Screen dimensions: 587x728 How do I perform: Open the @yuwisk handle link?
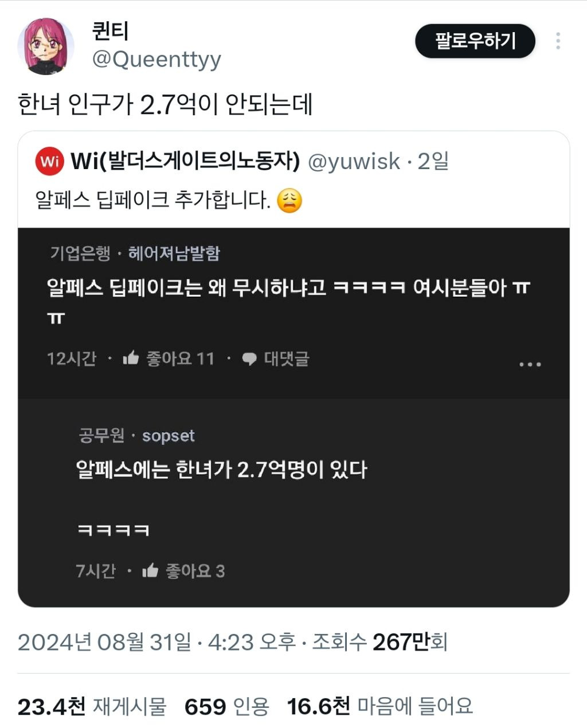coord(354,162)
